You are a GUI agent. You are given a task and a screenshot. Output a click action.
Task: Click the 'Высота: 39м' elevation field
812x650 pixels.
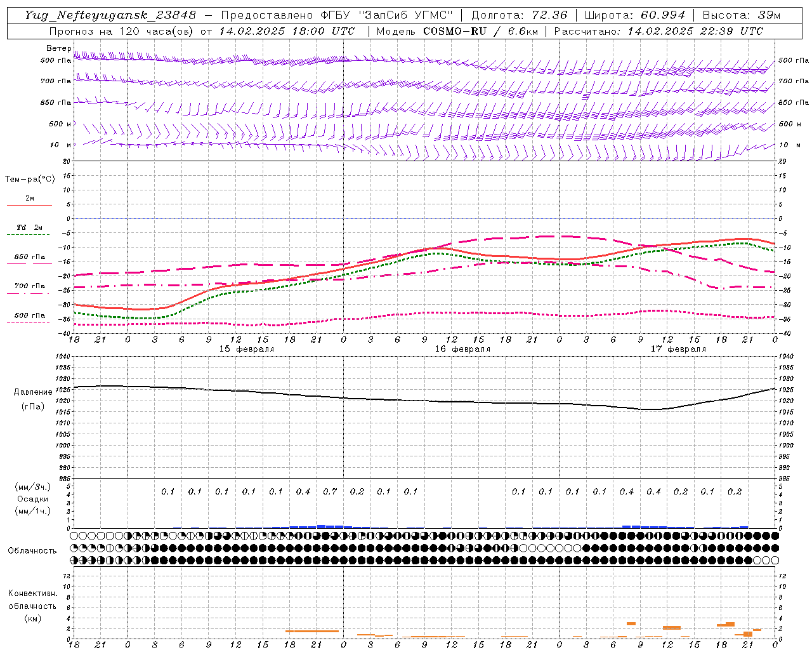tap(742, 15)
